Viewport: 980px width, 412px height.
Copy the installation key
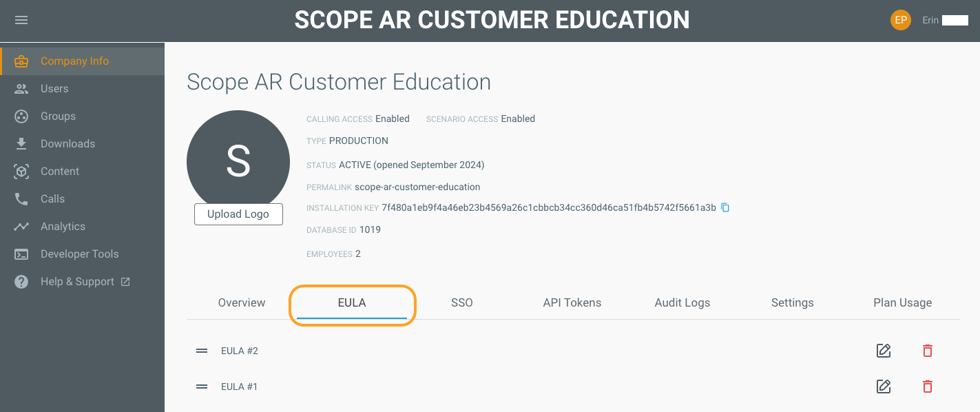724,207
